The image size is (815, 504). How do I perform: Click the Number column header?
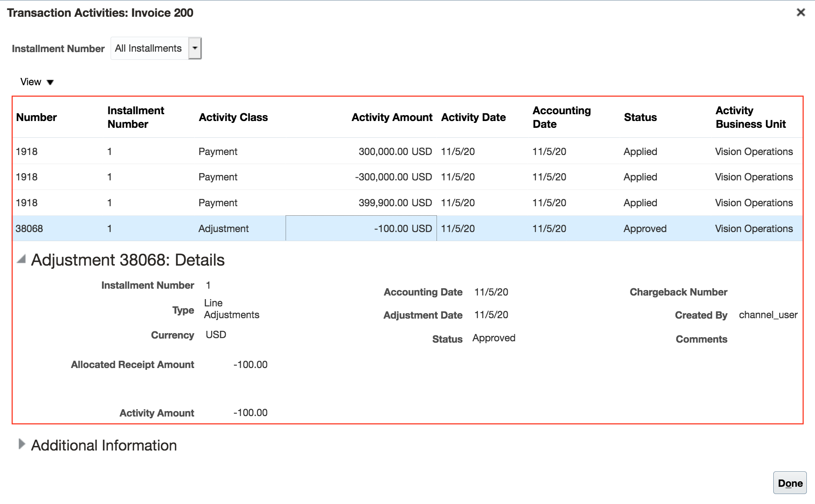(36, 117)
